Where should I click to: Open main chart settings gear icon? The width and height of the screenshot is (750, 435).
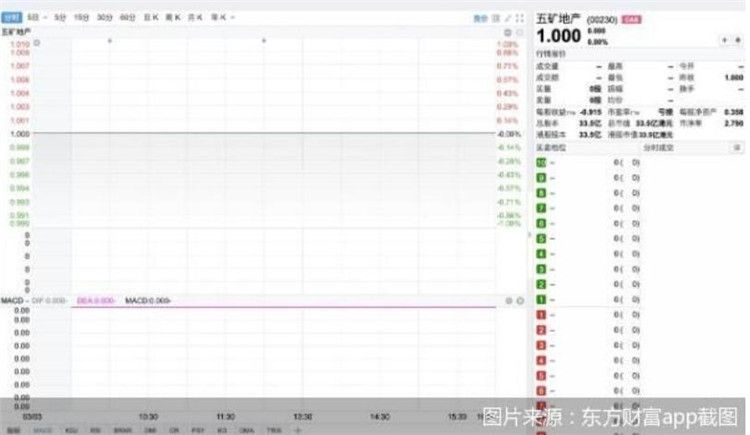(x=507, y=32)
